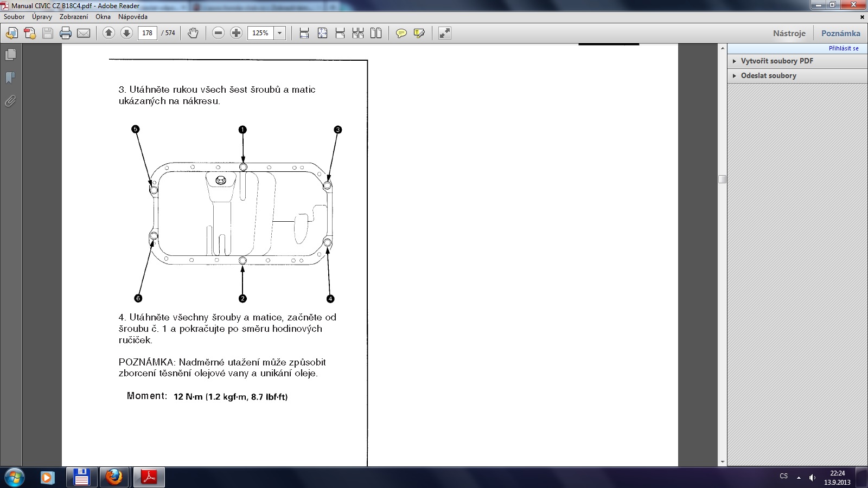Click the page number input field
868x488 pixels.
pos(147,33)
